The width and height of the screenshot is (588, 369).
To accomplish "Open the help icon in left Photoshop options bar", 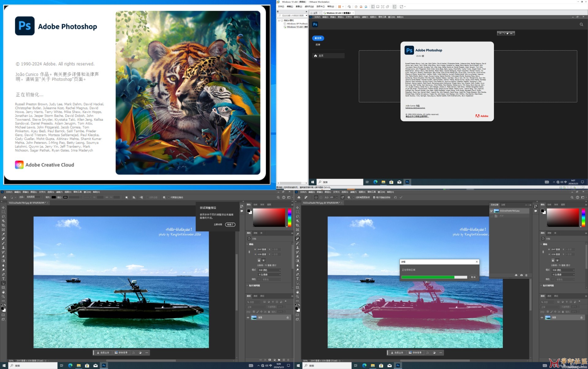I will [284, 197].
